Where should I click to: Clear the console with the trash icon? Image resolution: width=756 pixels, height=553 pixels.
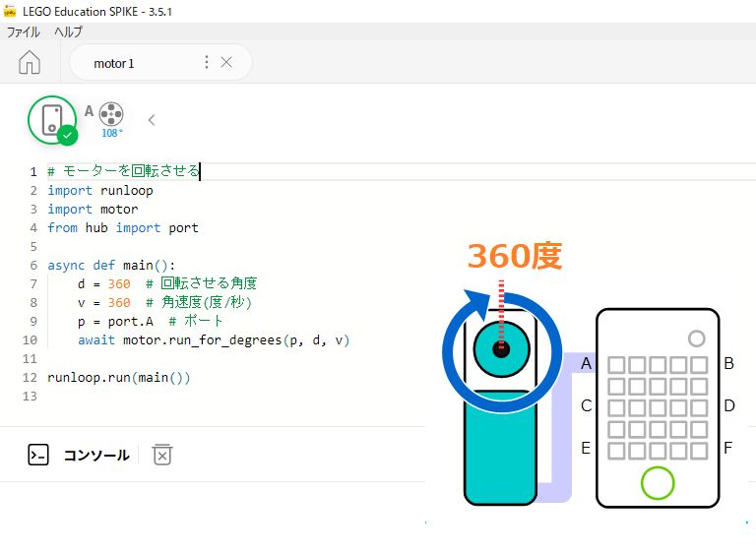[162, 455]
